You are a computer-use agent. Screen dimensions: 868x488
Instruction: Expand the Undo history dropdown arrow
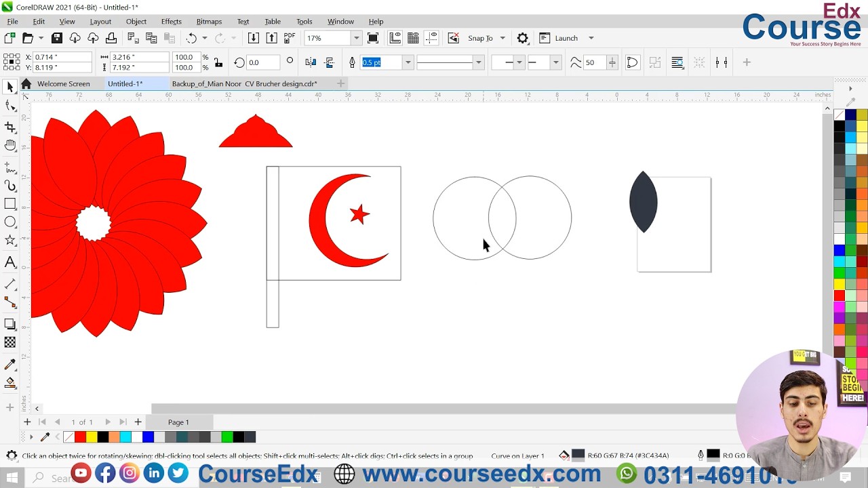[204, 38]
